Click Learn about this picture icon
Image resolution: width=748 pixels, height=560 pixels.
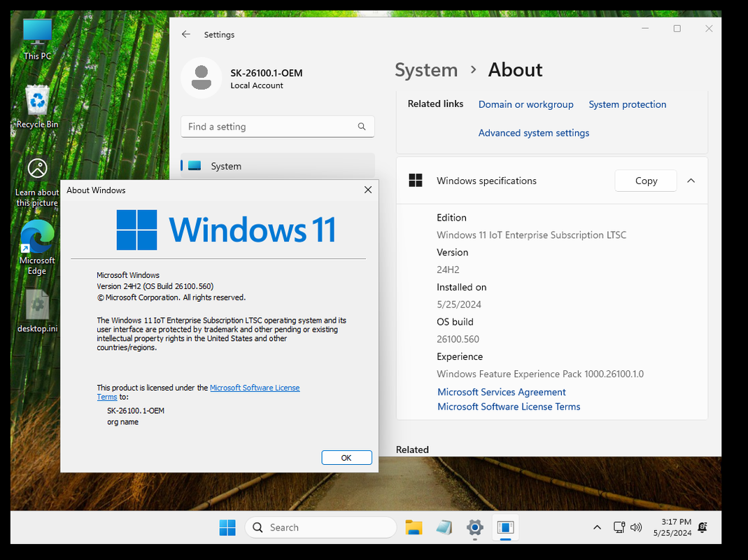pyautogui.click(x=37, y=183)
